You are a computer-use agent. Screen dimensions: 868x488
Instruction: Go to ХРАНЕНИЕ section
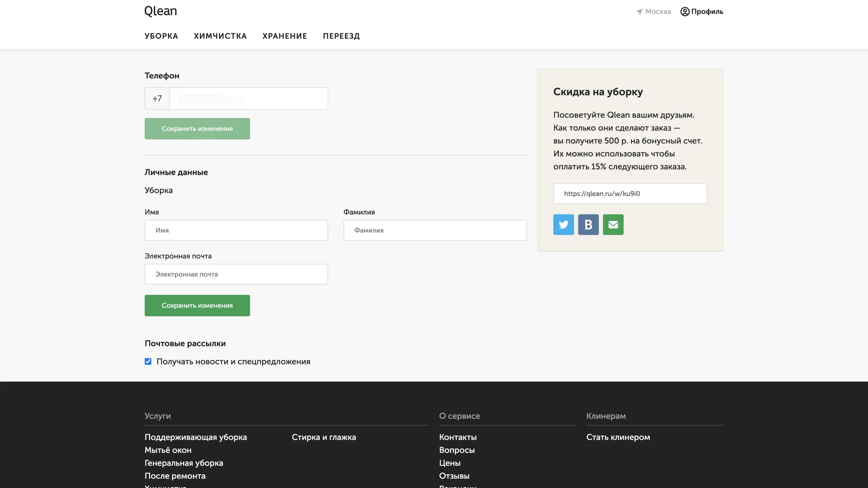(x=285, y=36)
